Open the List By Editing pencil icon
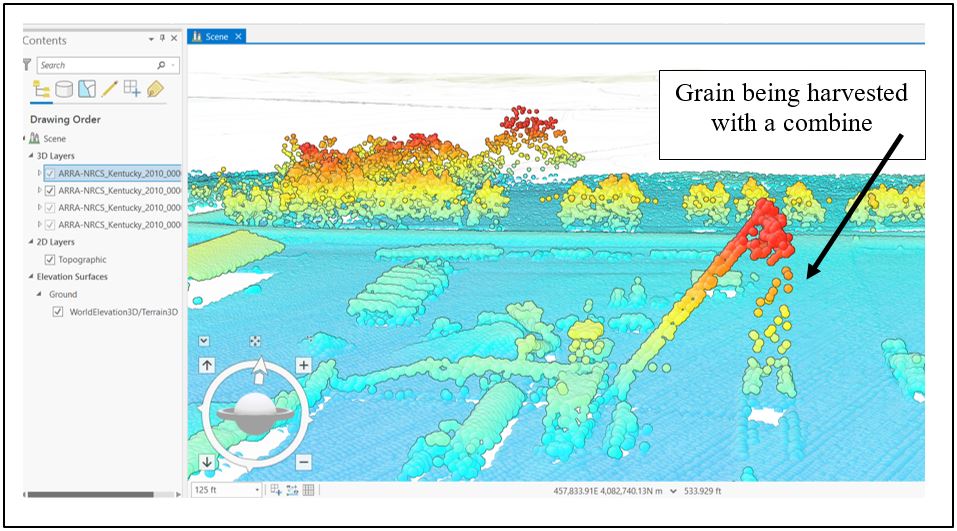This screenshot has height=531, width=957. [109, 90]
